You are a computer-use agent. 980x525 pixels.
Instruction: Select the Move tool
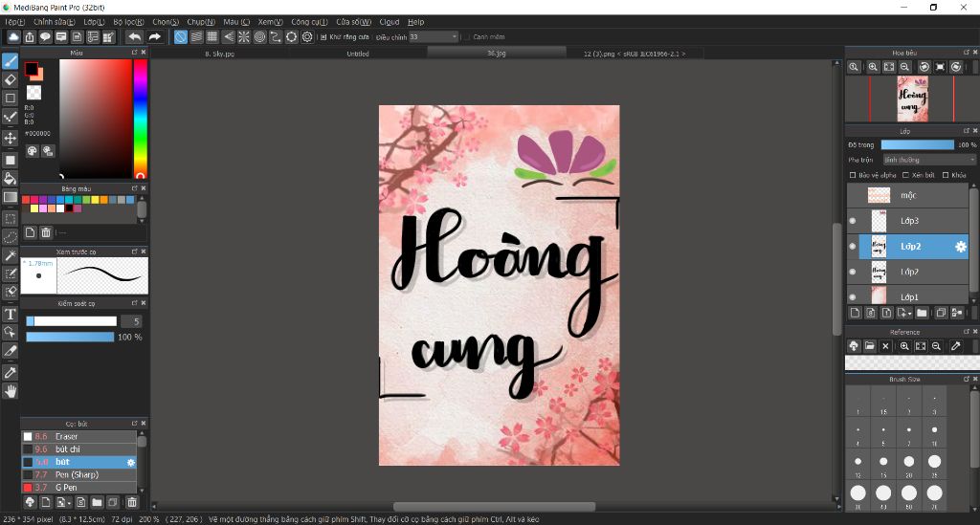coord(10,138)
